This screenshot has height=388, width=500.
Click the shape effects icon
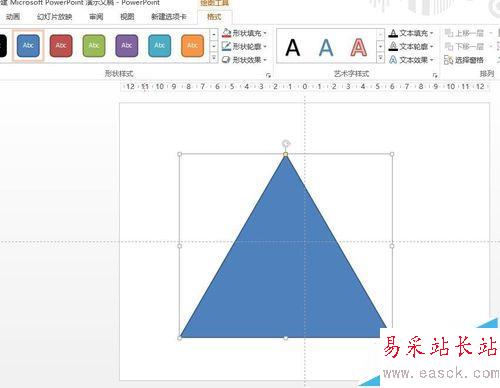pyautogui.click(x=226, y=60)
